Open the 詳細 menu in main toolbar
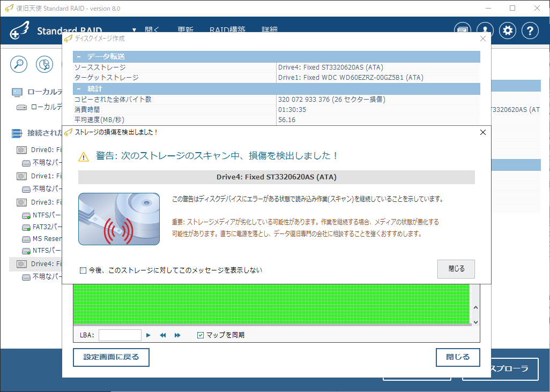This screenshot has height=392, width=550. pos(270,29)
